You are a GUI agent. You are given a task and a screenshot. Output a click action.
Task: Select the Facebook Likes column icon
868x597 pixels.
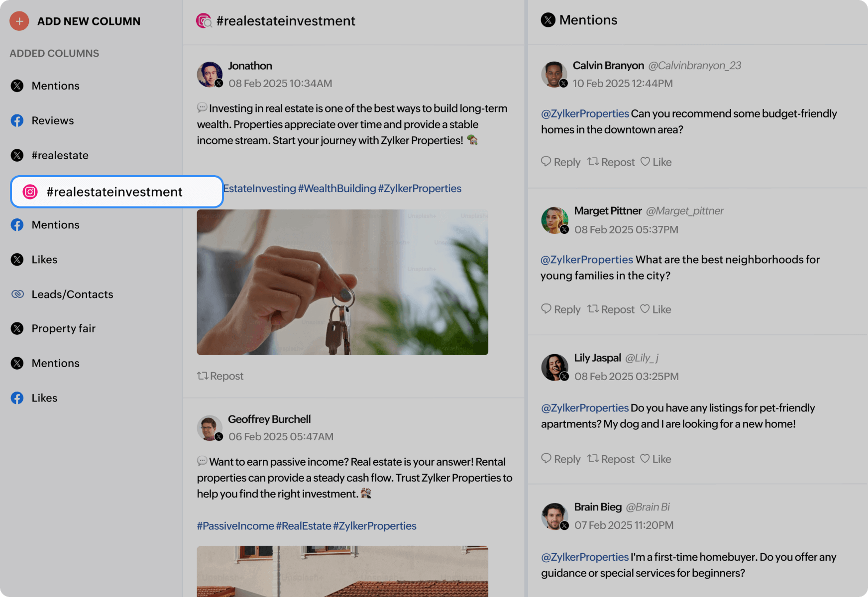[17, 398]
